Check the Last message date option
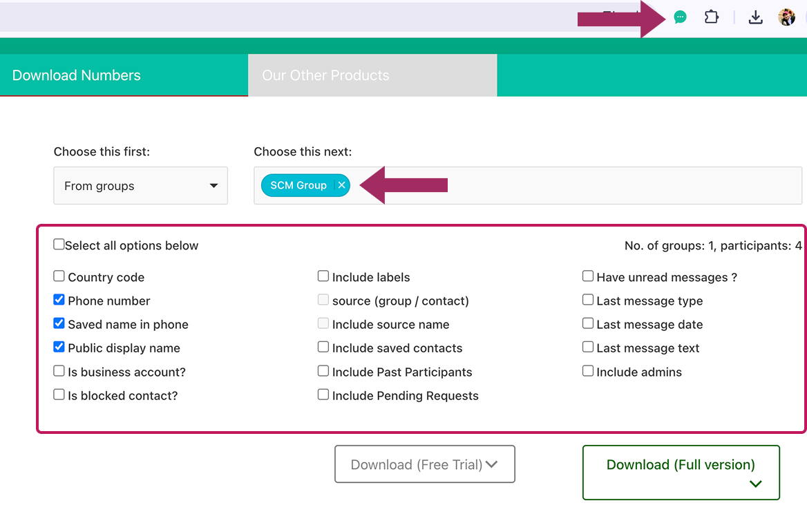 (x=588, y=323)
